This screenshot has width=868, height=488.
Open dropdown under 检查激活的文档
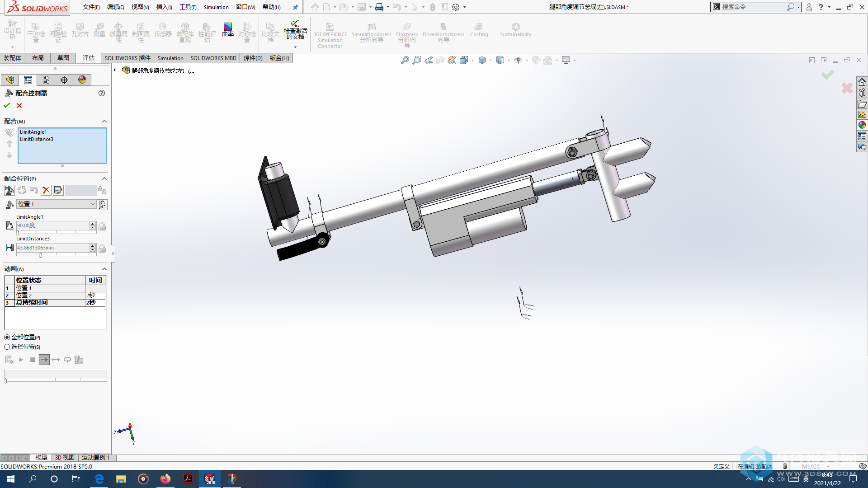[x=295, y=47]
